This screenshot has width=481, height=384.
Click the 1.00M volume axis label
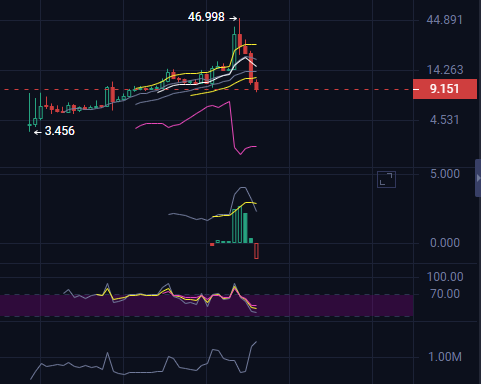tap(445, 357)
